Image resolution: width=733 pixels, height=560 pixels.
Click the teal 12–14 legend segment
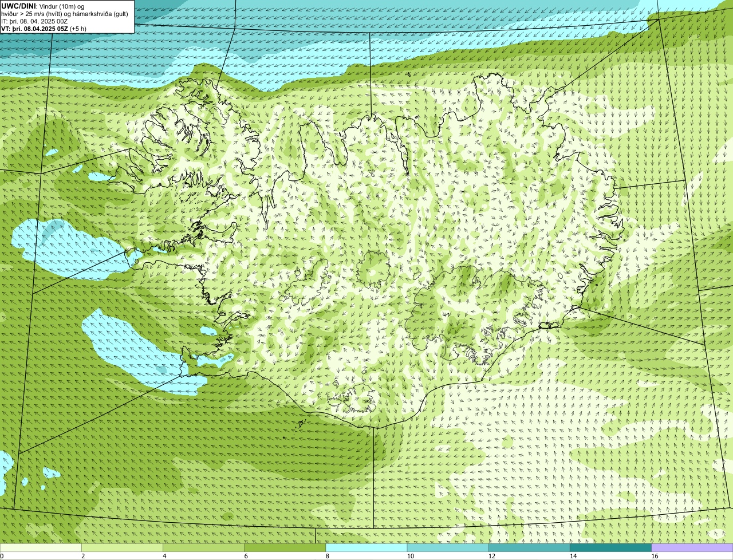point(529,548)
